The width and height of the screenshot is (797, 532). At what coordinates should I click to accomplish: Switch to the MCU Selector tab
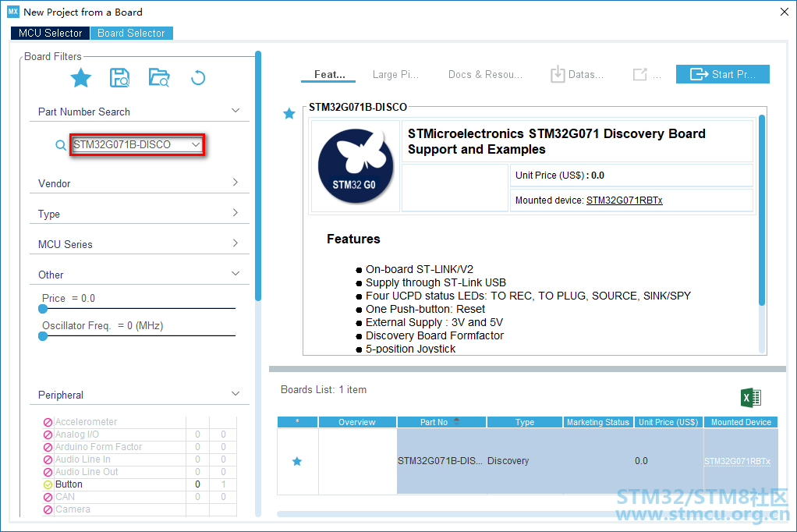click(x=51, y=33)
